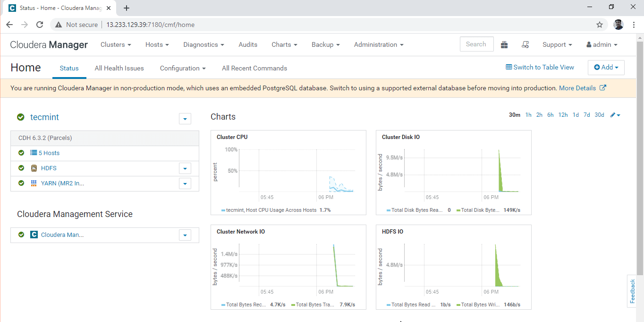Viewport: 644px width, 322px height.
Task: Open the Clusters menu
Action: [x=116, y=44]
